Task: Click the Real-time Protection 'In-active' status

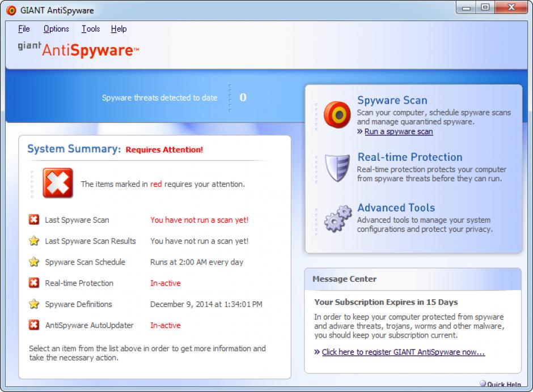Action: coord(165,283)
